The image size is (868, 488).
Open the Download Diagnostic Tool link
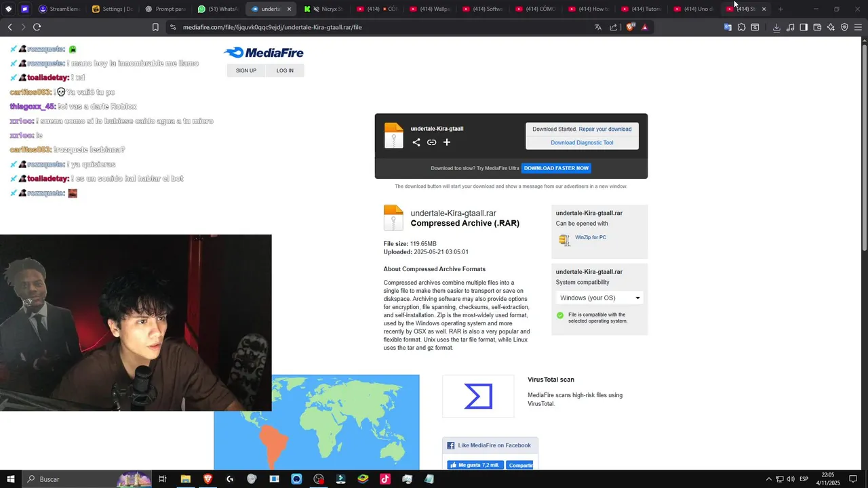click(x=582, y=143)
